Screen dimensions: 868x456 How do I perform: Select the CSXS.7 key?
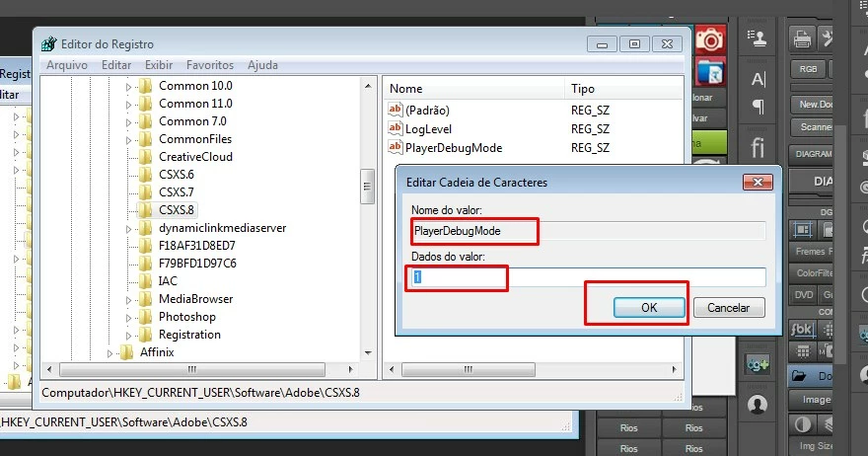[x=176, y=192]
